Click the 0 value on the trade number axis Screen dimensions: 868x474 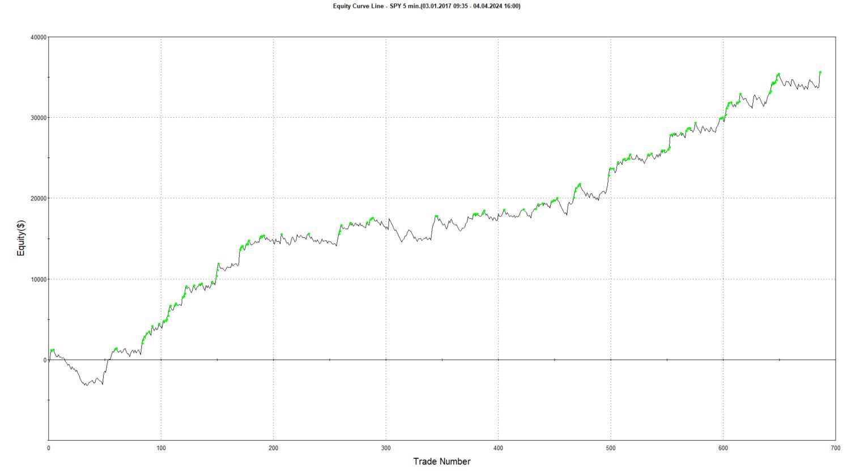(49, 448)
